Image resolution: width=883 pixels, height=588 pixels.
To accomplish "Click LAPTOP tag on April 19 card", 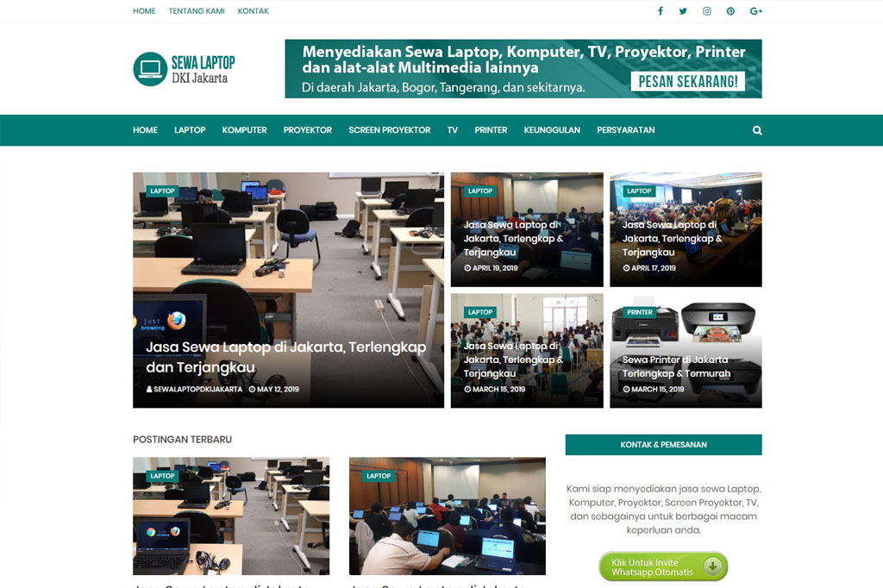I will [x=480, y=191].
